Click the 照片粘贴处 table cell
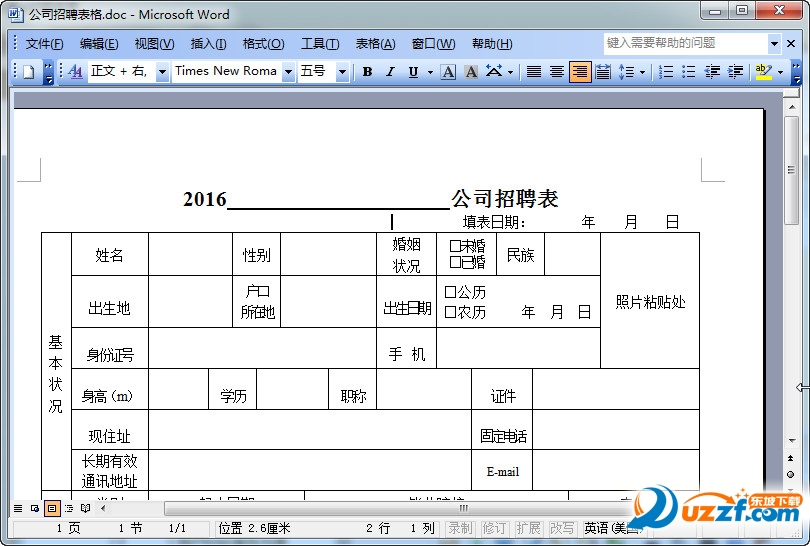Image resolution: width=810 pixels, height=546 pixels. tap(650, 301)
